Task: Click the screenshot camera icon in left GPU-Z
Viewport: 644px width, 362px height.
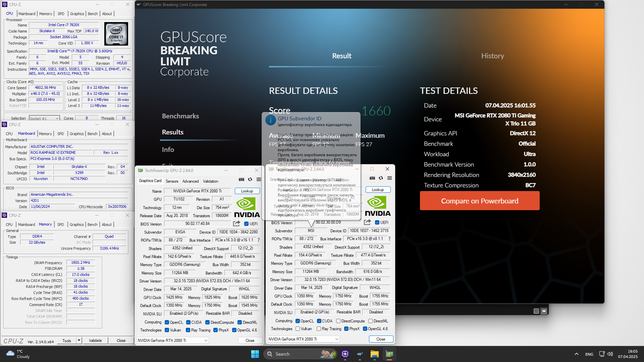Action: click(x=241, y=179)
